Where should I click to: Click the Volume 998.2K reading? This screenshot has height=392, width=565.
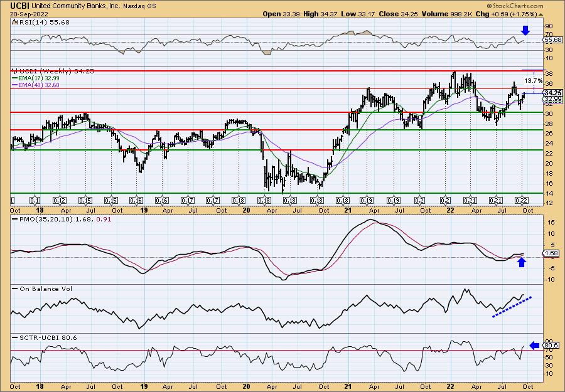click(x=448, y=14)
